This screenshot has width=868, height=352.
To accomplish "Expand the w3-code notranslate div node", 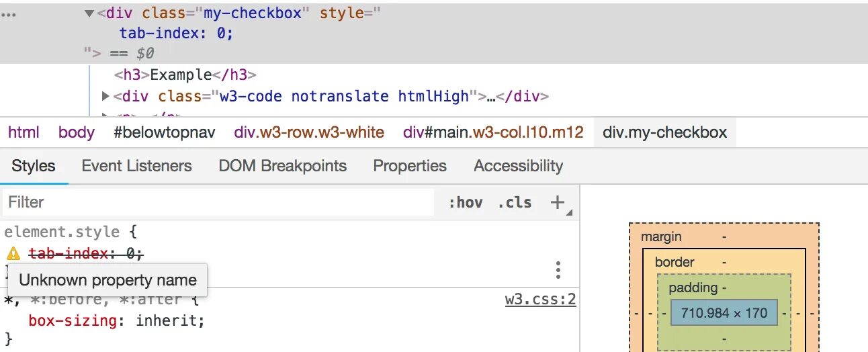I will pyautogui.click(x=105, y=96).
